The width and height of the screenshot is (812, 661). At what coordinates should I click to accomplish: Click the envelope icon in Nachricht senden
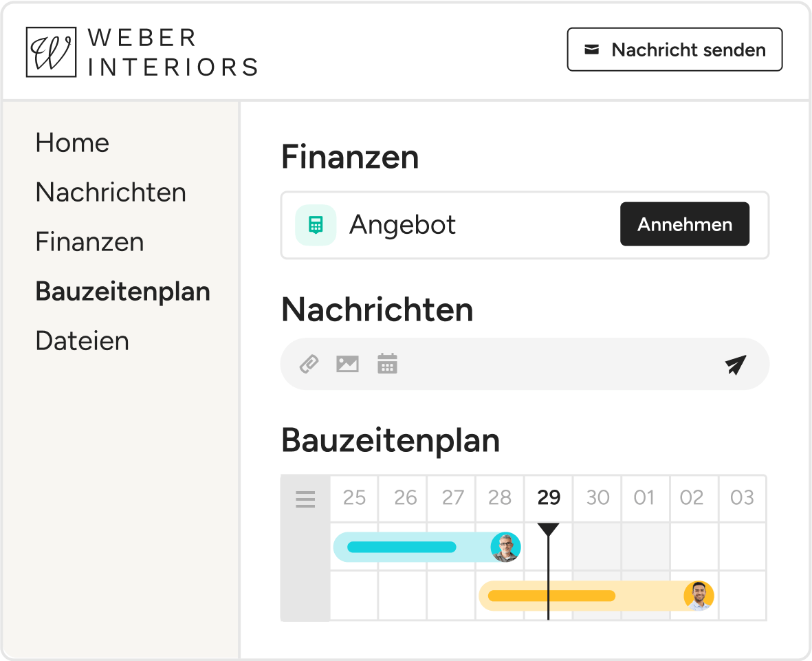pos(591,50)
